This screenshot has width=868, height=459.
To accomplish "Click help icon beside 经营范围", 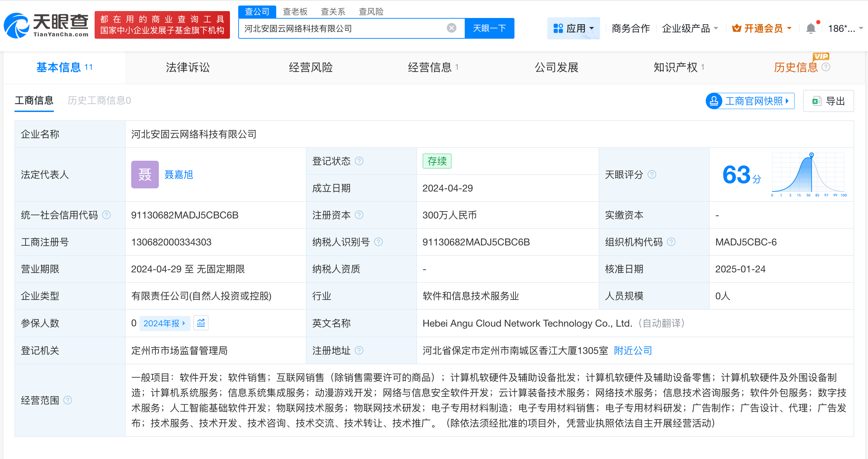I will tap(68, 400).
